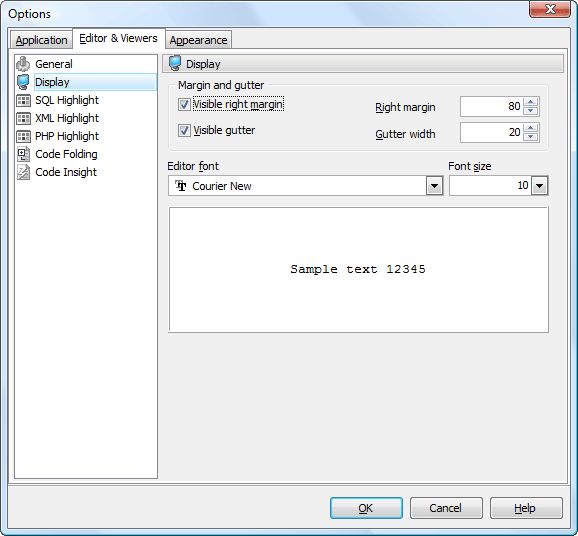Switch to the Application tab
Image resolution: width=578 pixels, height=536 pixels.
click(x=41, y=40)
